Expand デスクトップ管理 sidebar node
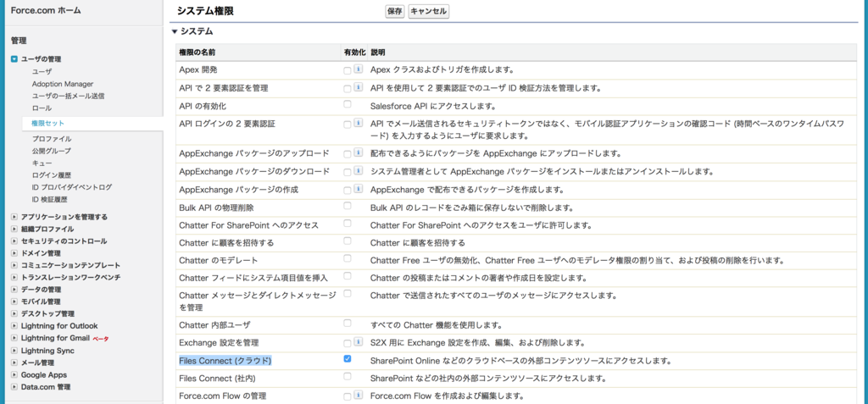The image size is (868, 404). coord(14,313)
